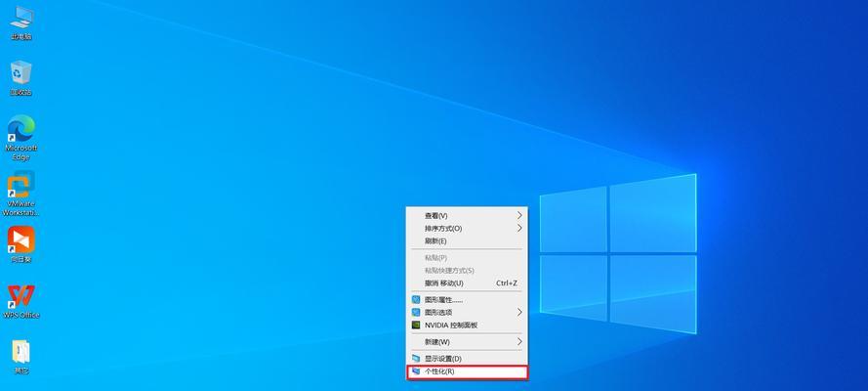Select the 其它 folder on the desktop
The width and height of the screenshot is (868, 391).
pyautogui.click(x=21, y=357)
